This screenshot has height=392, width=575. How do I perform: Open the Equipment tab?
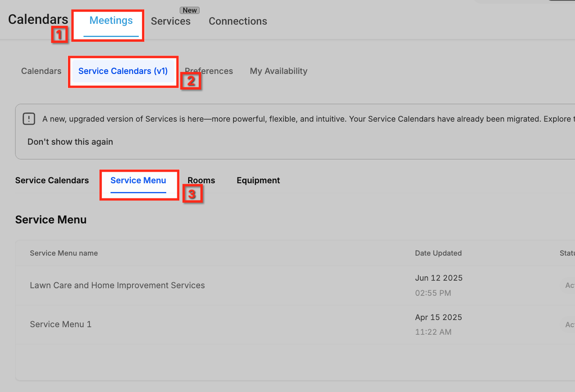click(x=258, y=180)
